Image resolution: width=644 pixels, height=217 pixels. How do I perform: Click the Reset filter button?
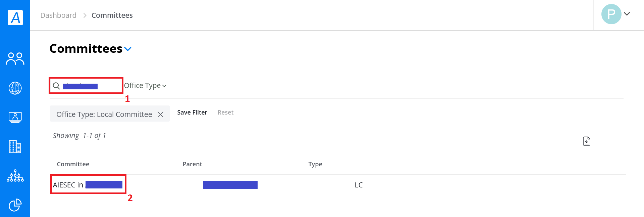click(225, 113)
